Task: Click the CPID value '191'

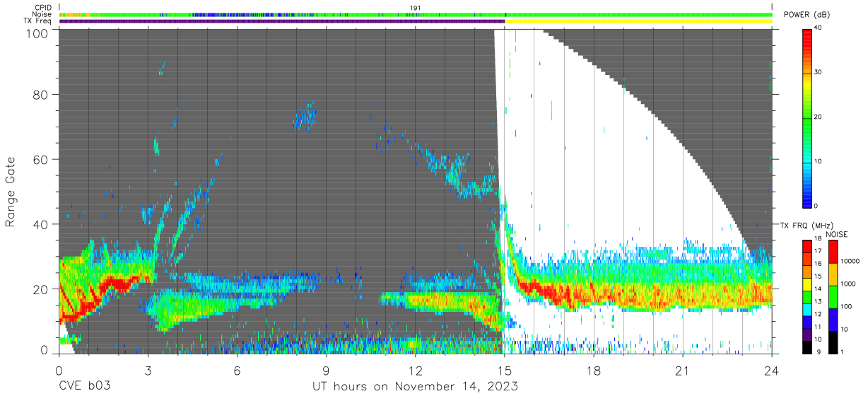Action: pyautogui.click(x=416, y=8)
